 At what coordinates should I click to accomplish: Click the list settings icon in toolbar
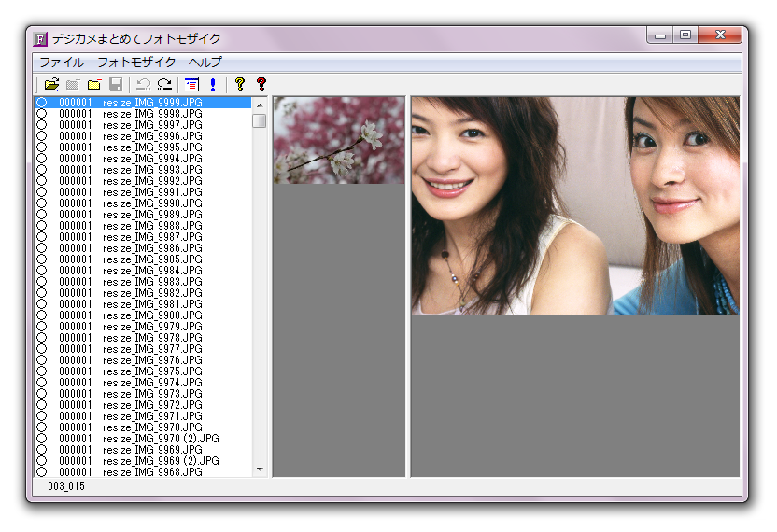point(192,85)
